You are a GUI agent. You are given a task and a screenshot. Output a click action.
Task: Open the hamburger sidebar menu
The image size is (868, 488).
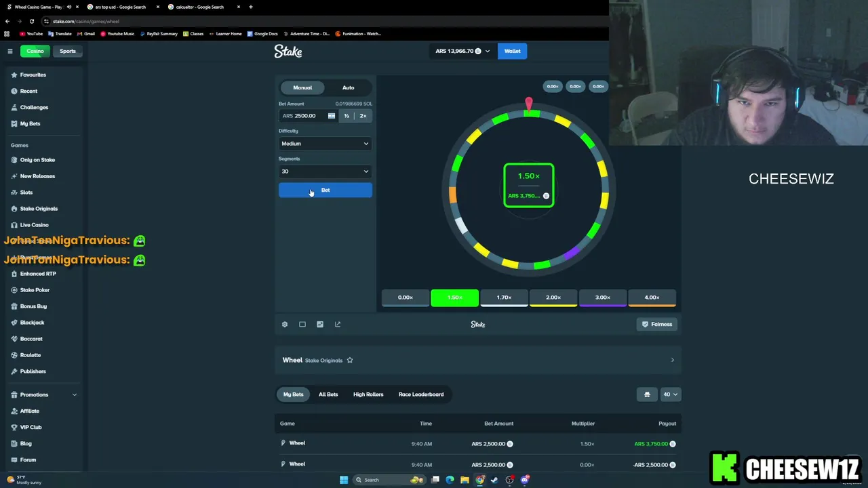coord(10,51)
